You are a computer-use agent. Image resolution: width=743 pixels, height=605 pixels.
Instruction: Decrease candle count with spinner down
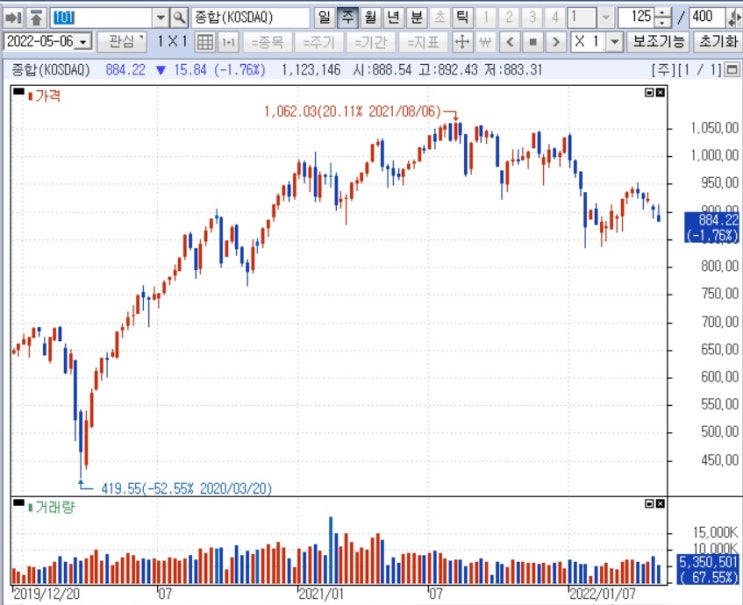pos(662,23)
